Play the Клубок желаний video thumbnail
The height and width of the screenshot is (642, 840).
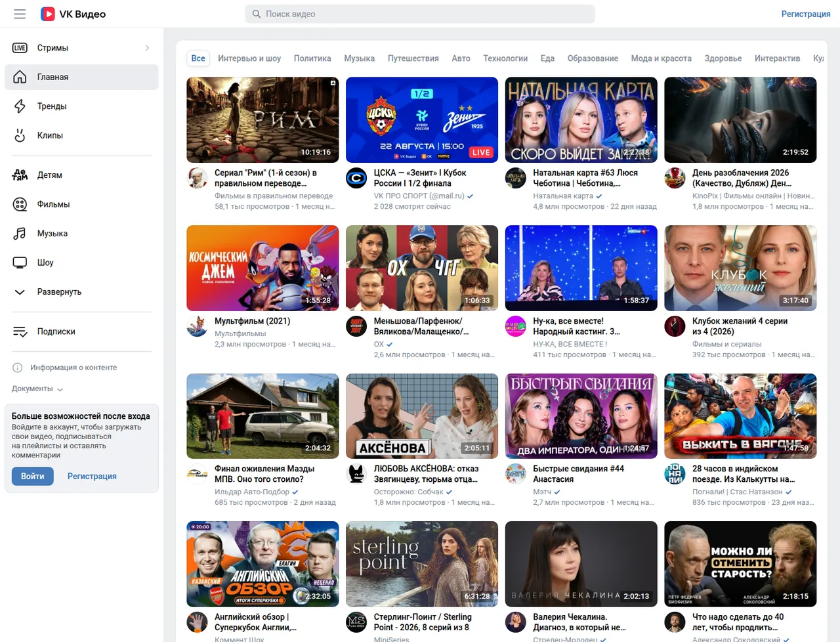click(x=740, y=268)
